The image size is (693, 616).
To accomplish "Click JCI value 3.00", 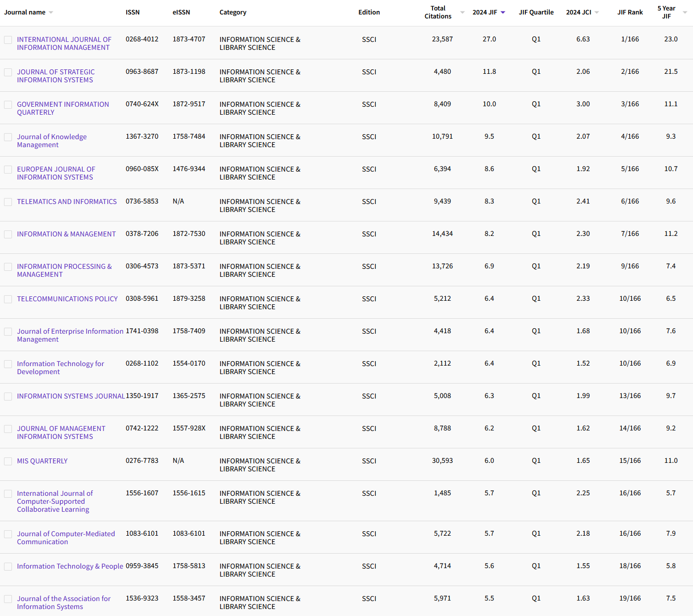I will (x=583, y=104).
